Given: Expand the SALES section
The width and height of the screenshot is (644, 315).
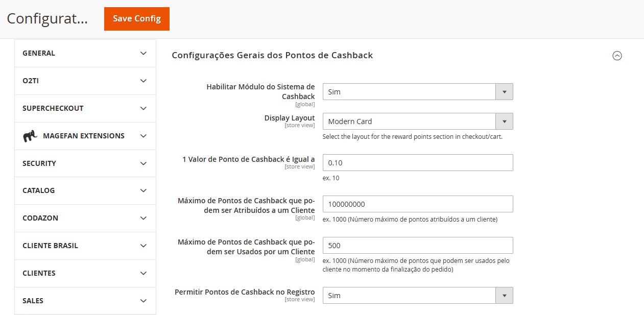Looking at the screenshot, I should 85,301.
